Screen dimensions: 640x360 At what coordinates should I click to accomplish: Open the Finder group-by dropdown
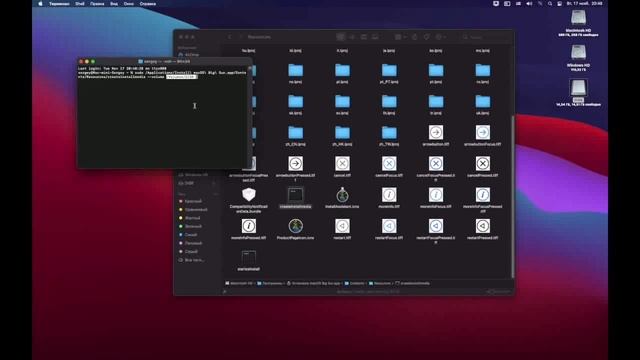[400, 37]
